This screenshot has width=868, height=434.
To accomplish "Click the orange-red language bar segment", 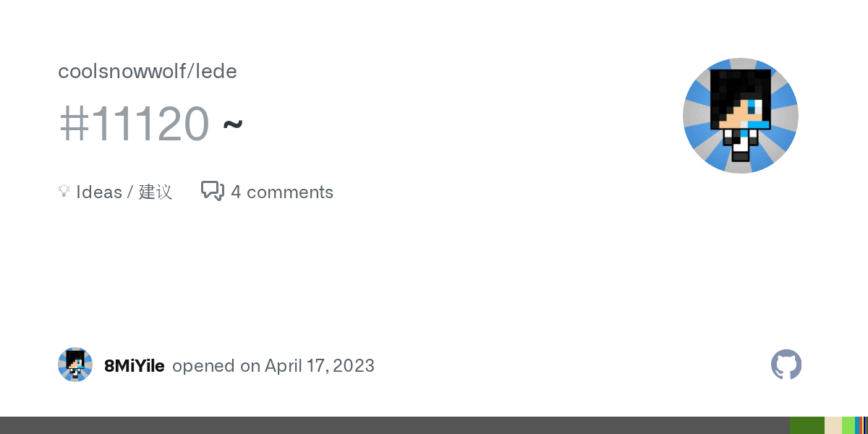I will [x=861, y=425].
